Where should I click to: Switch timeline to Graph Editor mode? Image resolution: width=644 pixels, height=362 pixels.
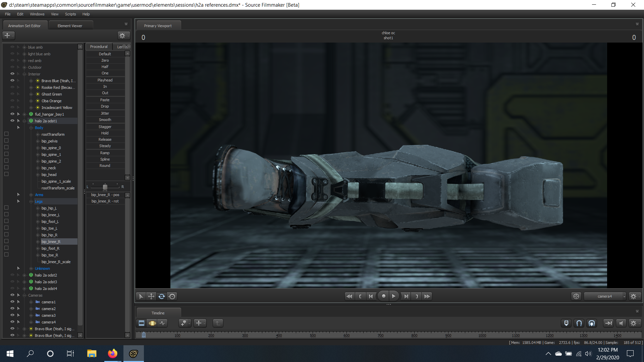163,323
